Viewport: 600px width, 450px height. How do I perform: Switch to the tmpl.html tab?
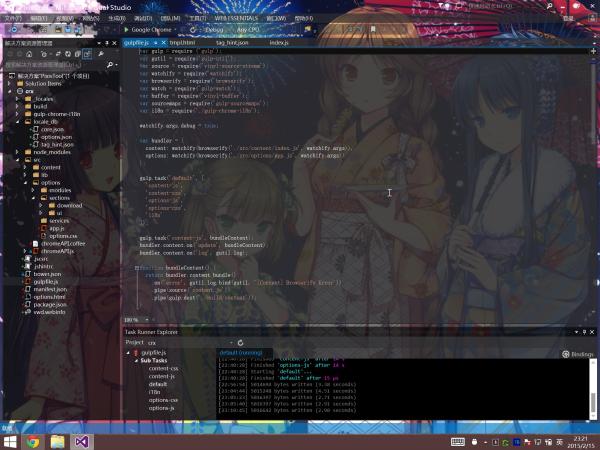click(183, 42)
